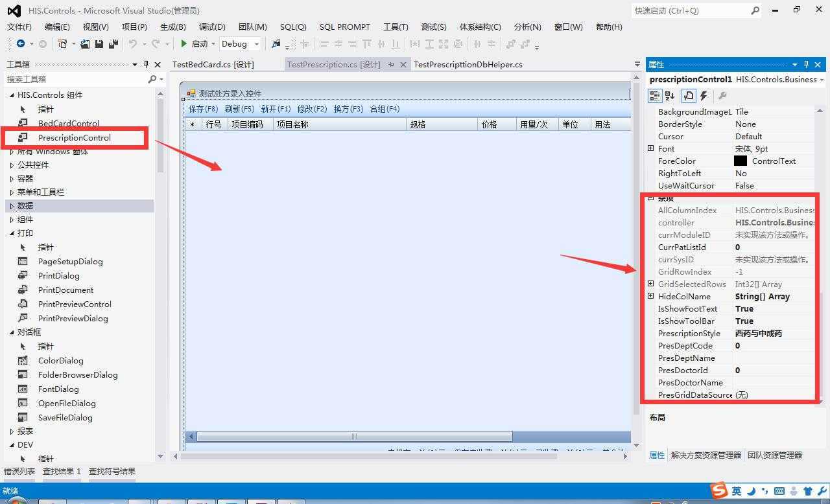Click the designer grid horizontal scrollbar thumb
The image size is (830, 504).
354,436
